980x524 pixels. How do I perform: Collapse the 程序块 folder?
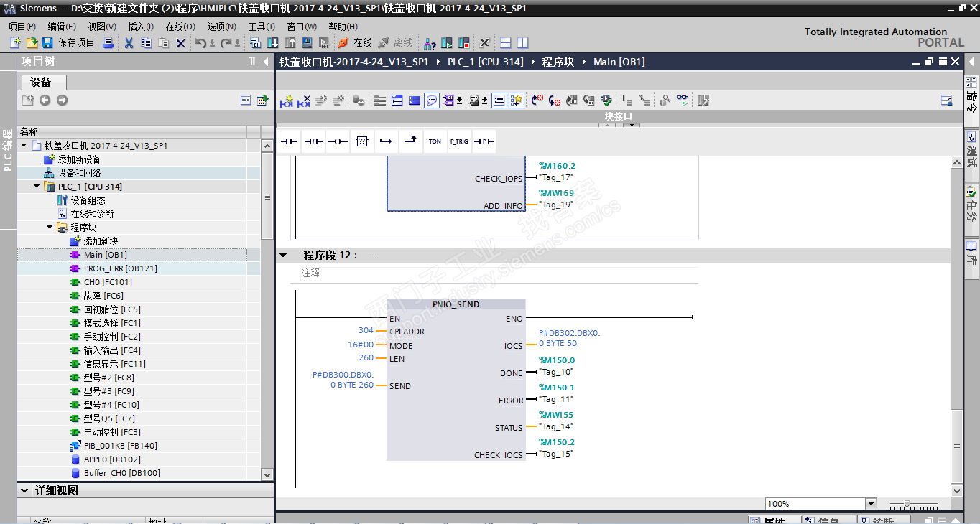point(50,228)
